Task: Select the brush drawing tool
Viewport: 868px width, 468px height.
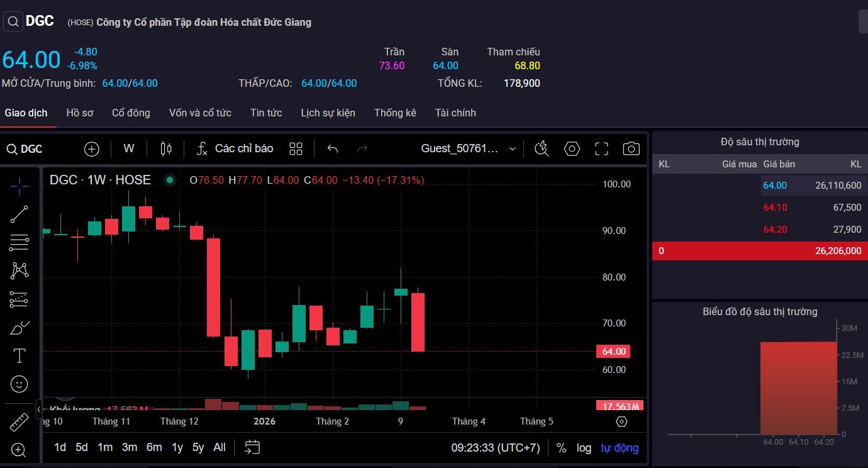Action: coord(19,328)
